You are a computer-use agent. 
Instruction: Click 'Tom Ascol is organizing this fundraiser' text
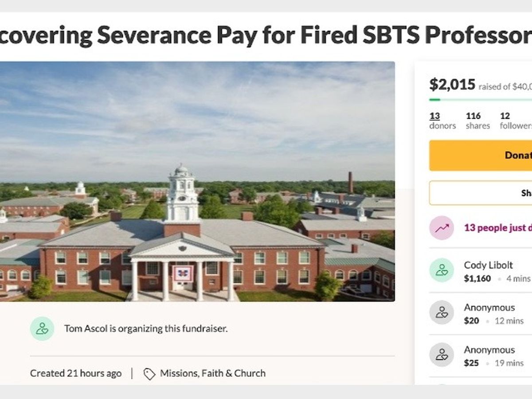click(146, 329)
